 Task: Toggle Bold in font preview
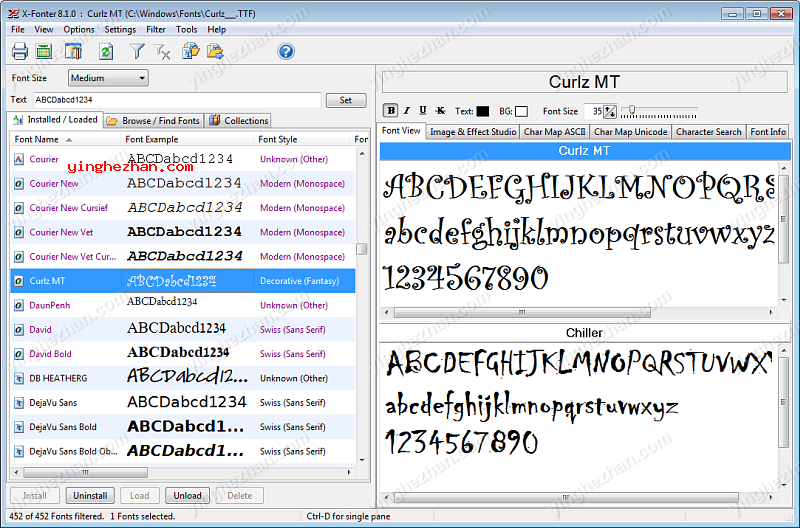click(391, 111)
